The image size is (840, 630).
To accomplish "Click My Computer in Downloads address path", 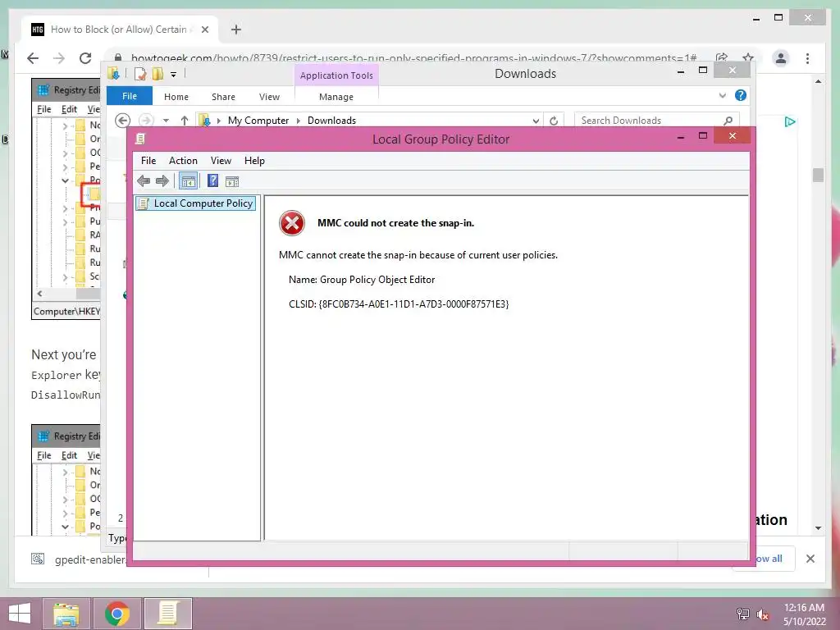I will pos(258,121).
